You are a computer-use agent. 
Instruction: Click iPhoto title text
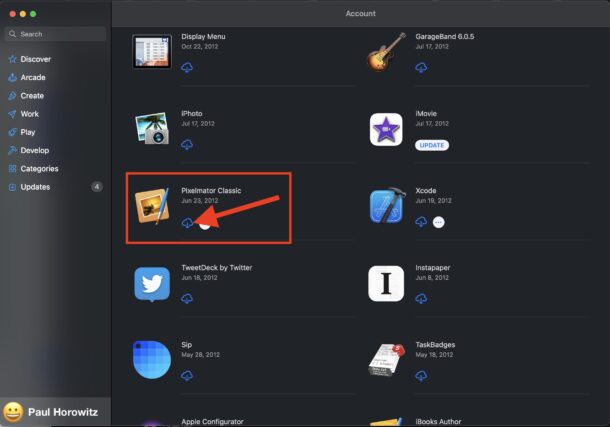[192, 114]
